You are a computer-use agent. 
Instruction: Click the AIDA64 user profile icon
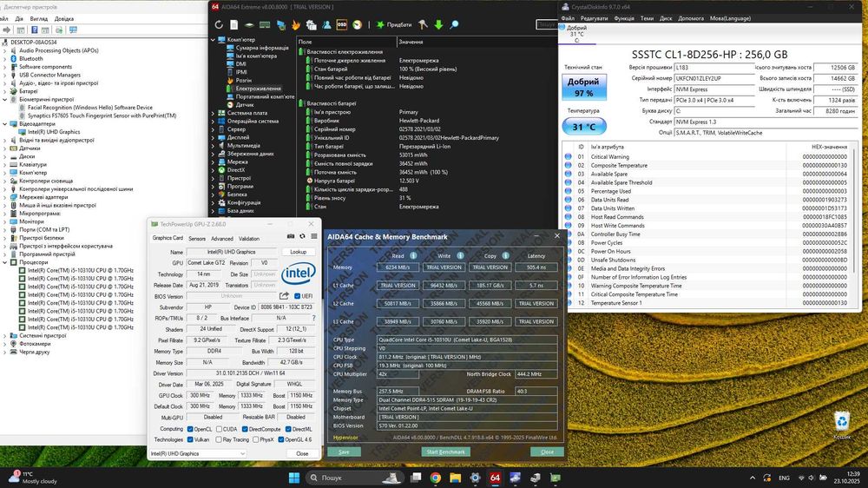pos(326,24)
